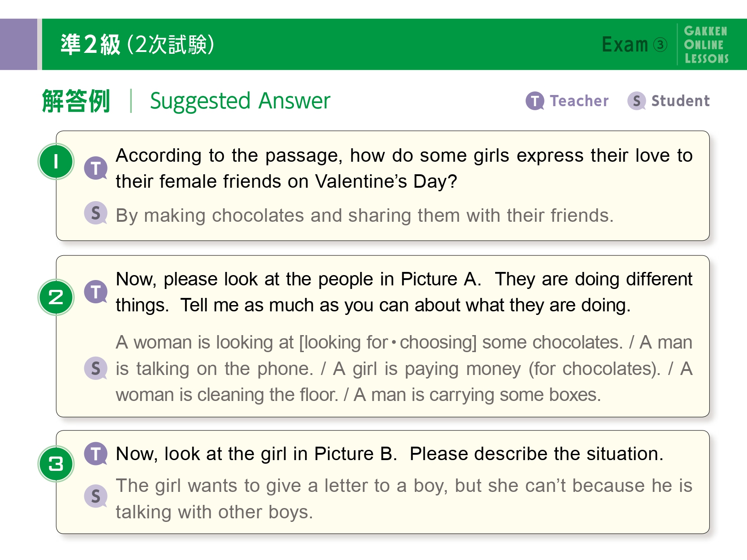Click the T icon beside the Picture A question
Image resolution: width=747 pixels, height=560 pixels.
pyautogui.click(x=96, y=292)
